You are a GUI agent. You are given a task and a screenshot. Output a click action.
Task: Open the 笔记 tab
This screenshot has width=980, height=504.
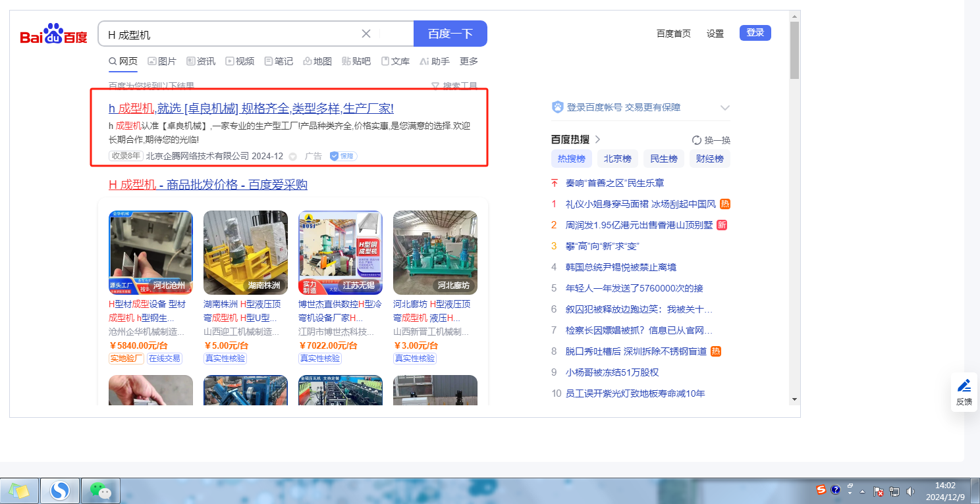pyautogui.click(x=279, y=61)
